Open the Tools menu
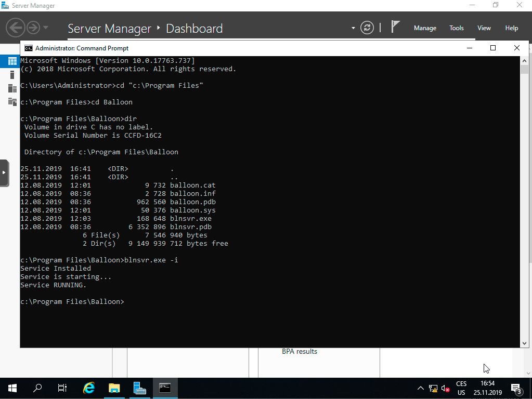Viewport: 532px width, 399px height. [456, 28]
